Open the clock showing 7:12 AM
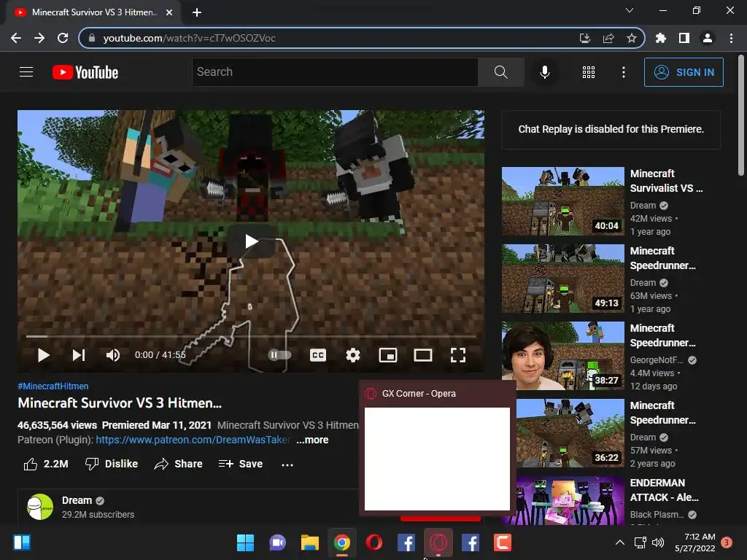Image resolution: width=747 pixels, height=560 pixels. [695, 542]
